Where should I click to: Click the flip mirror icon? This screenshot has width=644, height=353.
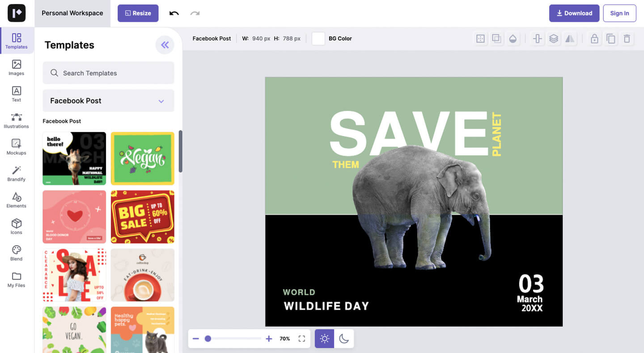point(570,38)
